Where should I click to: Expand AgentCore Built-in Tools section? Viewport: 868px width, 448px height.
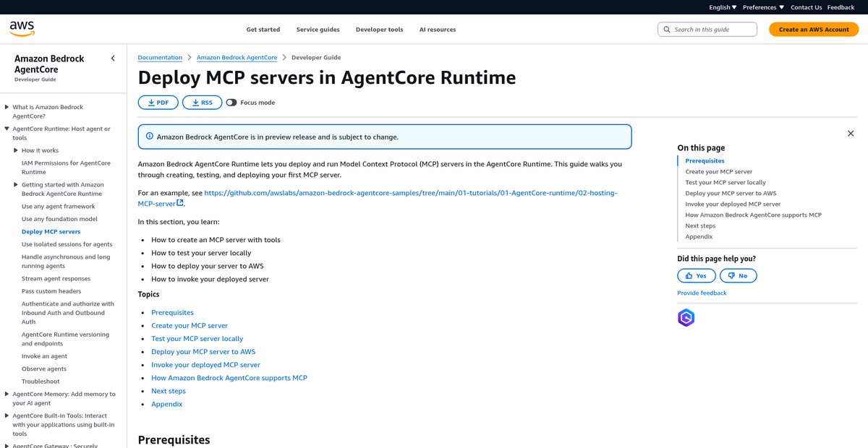tap(7, 415)
